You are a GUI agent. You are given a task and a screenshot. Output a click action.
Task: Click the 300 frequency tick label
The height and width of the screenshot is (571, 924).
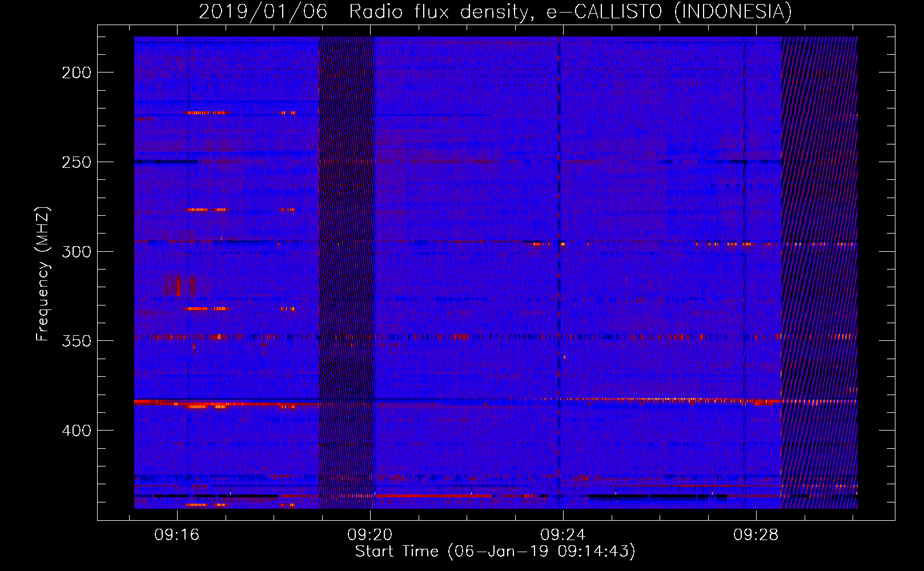[77, 251]
